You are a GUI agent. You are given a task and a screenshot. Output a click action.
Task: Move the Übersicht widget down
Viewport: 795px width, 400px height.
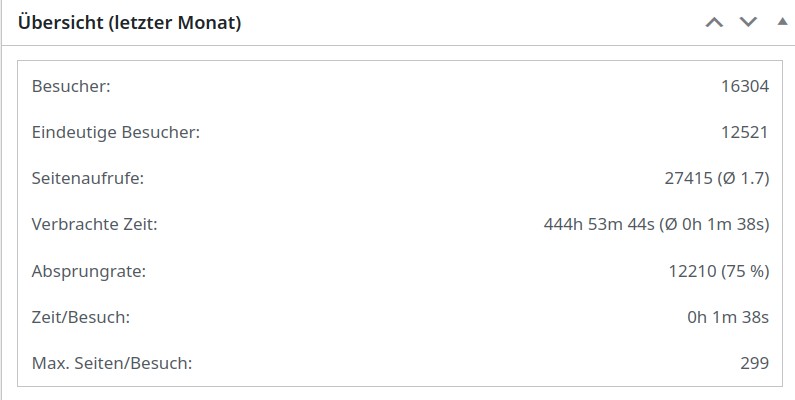click(x=748, y=22)
